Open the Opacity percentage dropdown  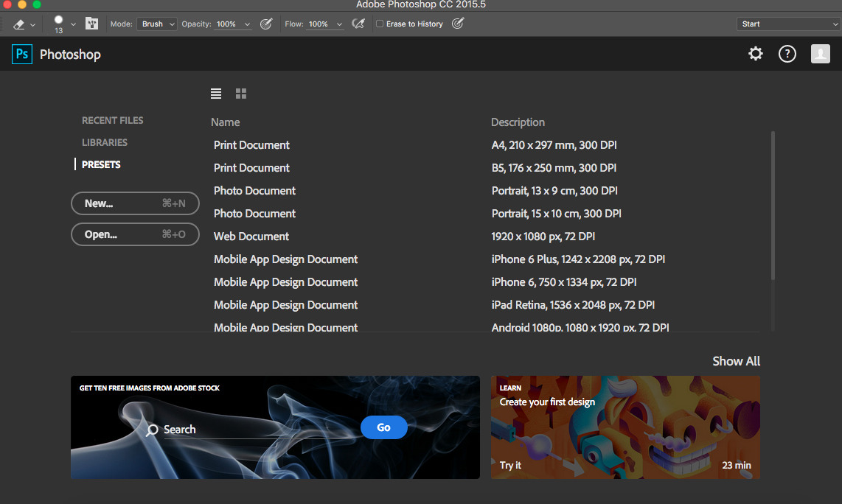(x=246, y=24)
